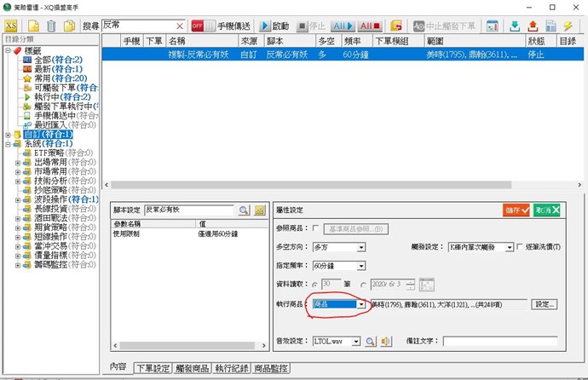Toggle the 手機傳送 OFF switch

(203, 26)
